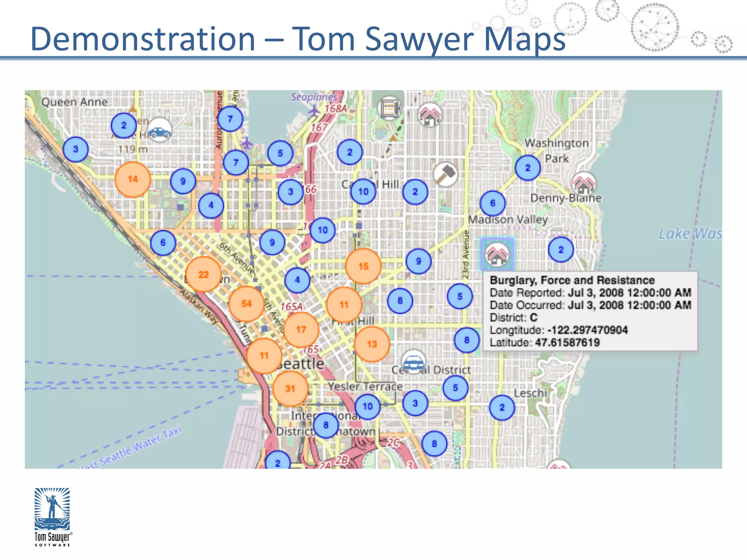Image resolution: width=747 pixels, height=560 pixels.
Task: Open the house icon beside the Denny-Blaine label
Action: (x=584, y=184)
